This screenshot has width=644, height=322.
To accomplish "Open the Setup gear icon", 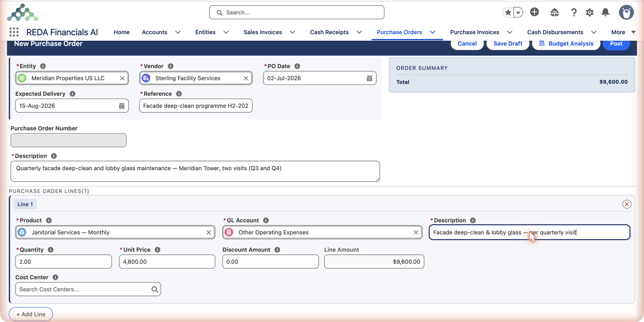I will pyautogui.click(x=590, y=12).
